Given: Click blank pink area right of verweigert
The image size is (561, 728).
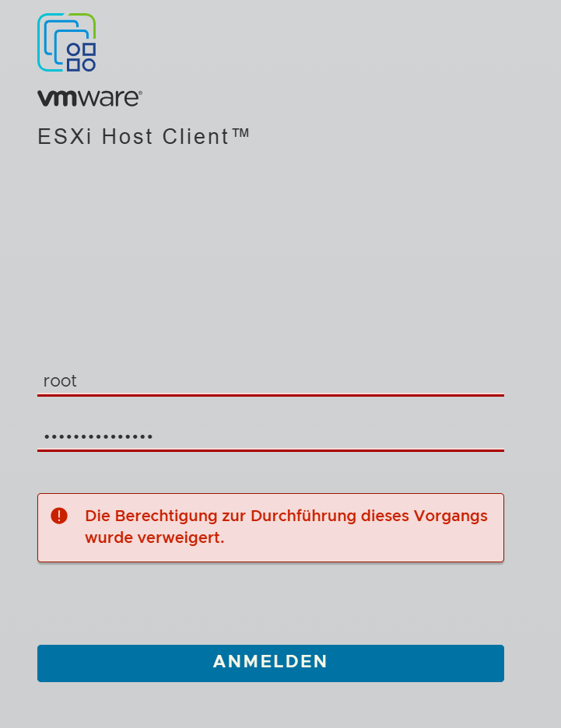Looking at the screenshot, I should (363, 538).
